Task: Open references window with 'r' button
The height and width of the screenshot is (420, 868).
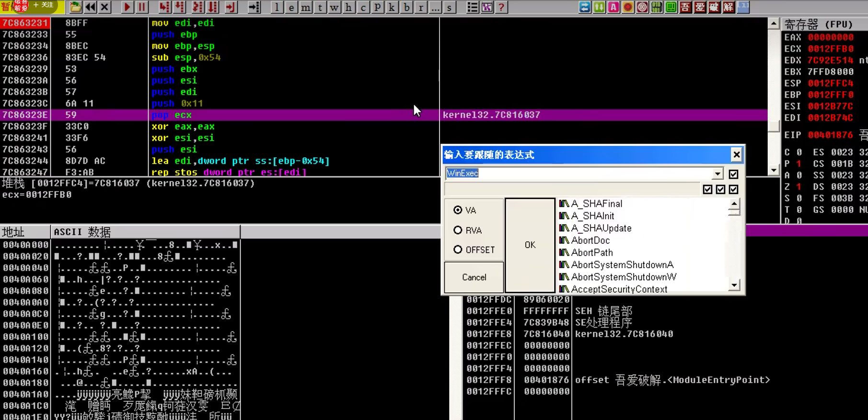Action: pos(421,7)
